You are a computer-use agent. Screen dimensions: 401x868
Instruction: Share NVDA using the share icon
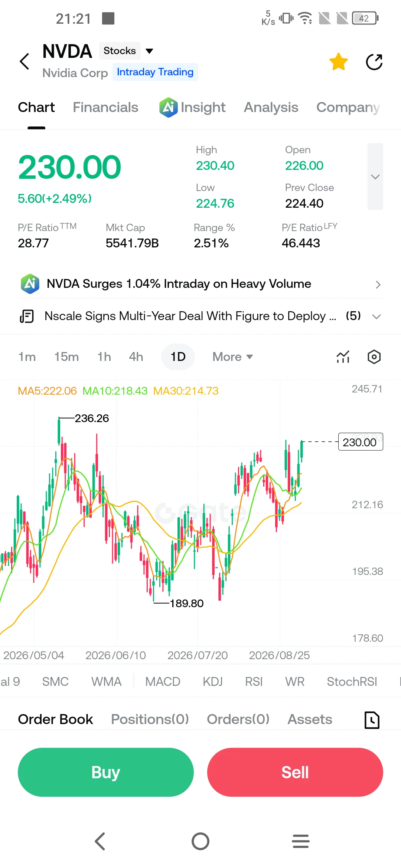pos(374,62)
